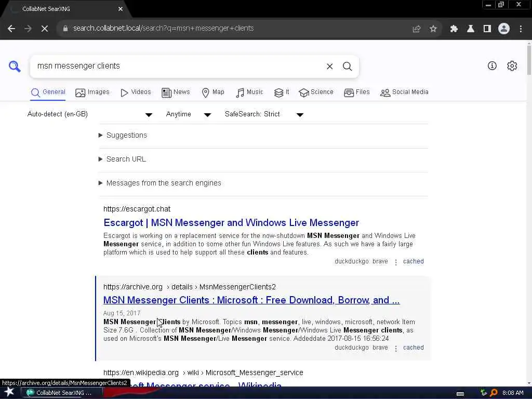The height and width of the screenshot is (399, 532).
Task: Open cached version of Escargot result
Action: coord(413,262)
